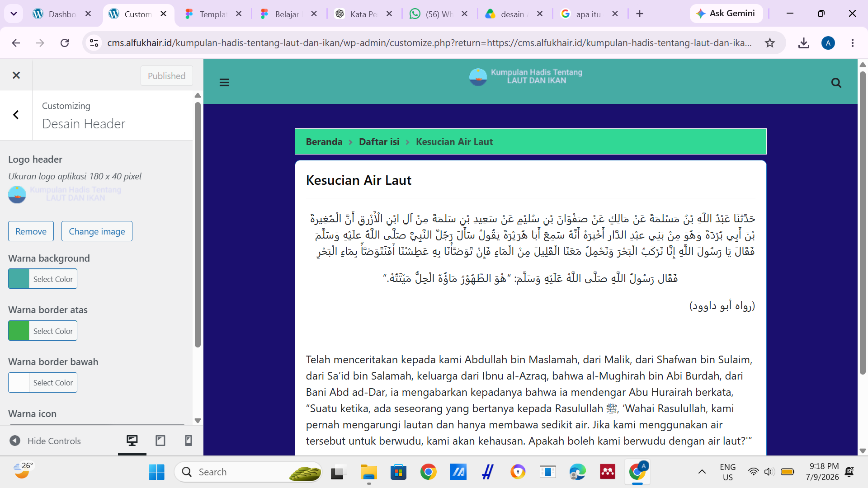Open a new browser tab
Image resolution: width=868 pixels, height=488 pixels.
(x=640, y=14)
